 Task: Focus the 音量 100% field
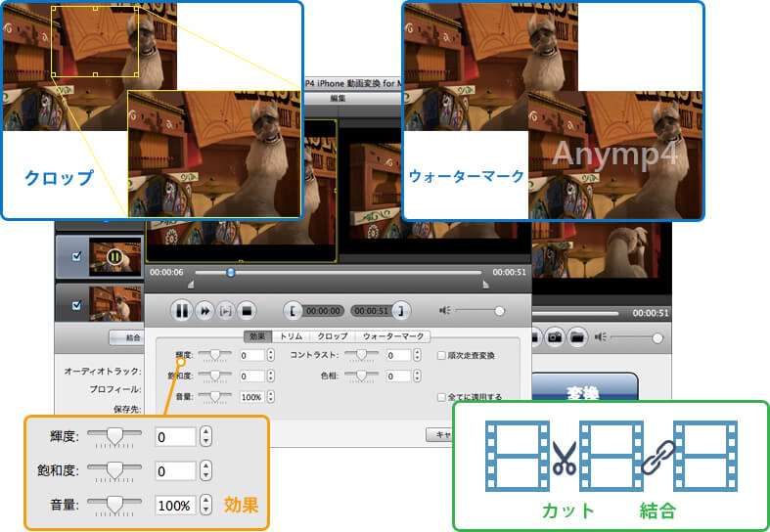pyautogui.click(x=251, y=397)
